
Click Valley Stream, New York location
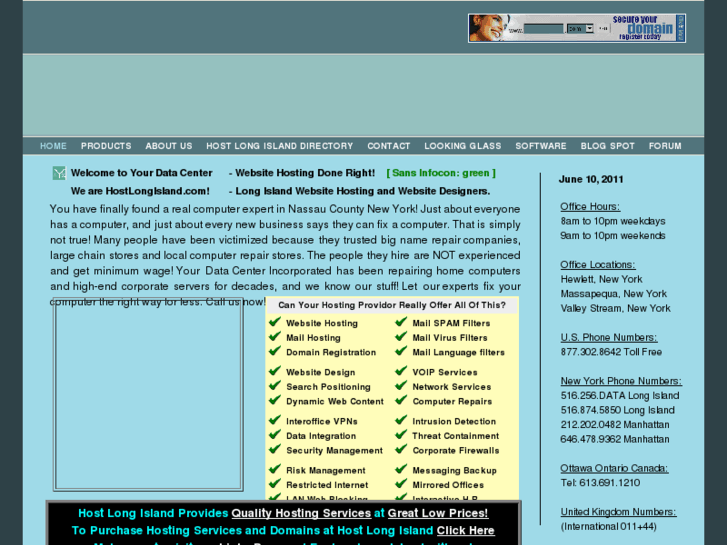pos(615,308)
